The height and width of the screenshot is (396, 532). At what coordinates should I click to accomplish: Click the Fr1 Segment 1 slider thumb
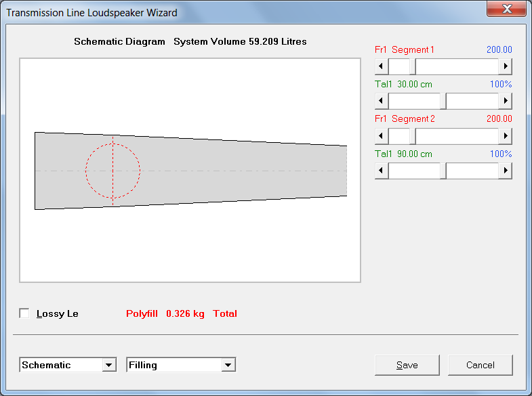click(x=413, y=66)
